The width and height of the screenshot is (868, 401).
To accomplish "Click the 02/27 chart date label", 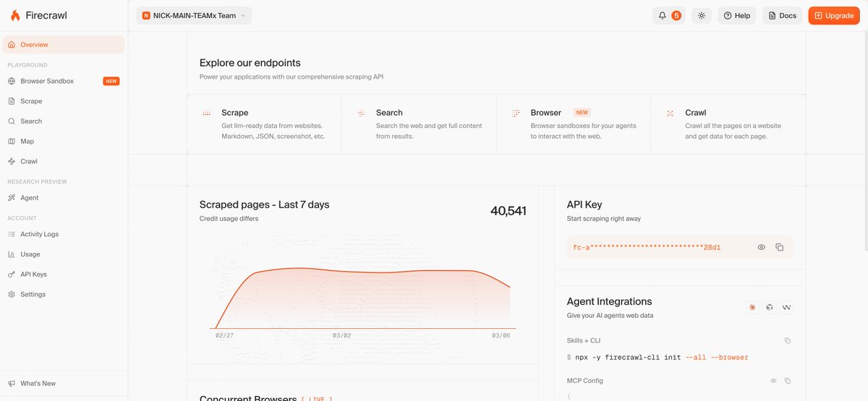I will 225,336.
